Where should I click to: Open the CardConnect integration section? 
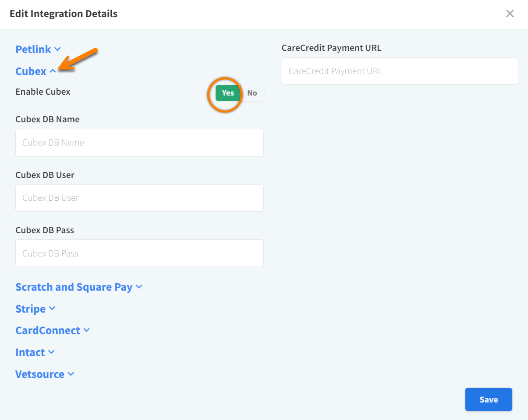(48, 330)
